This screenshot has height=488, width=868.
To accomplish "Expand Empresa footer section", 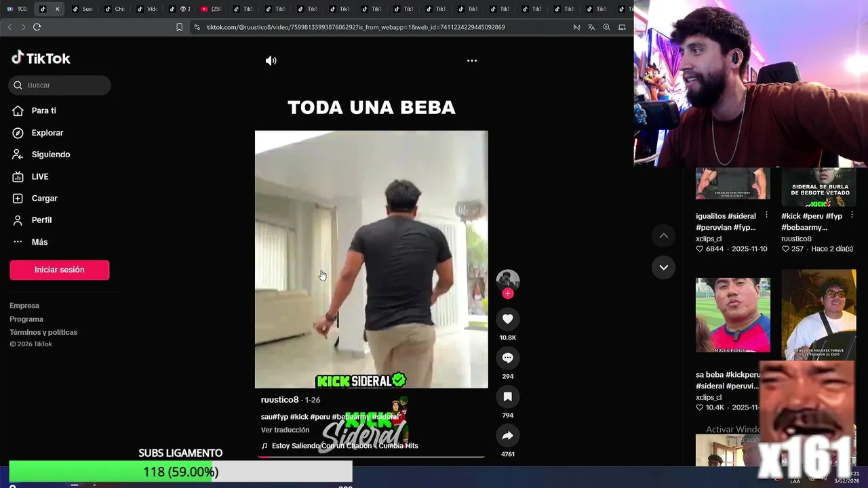I will coord(24,306).
